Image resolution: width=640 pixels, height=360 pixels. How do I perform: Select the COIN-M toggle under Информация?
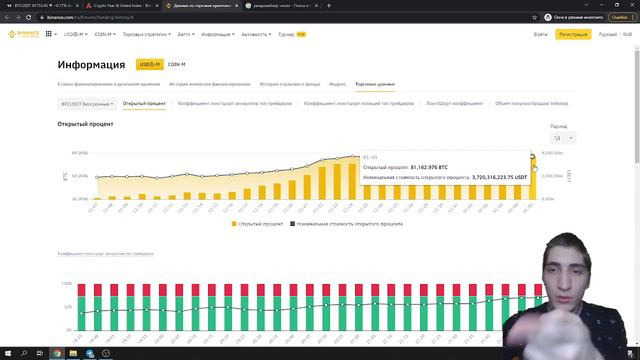point(177,64)
